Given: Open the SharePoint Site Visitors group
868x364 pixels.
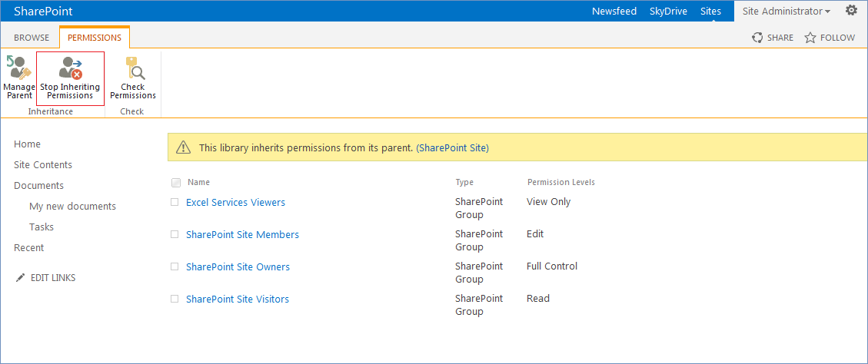Looking at the screenshot, I should (238, 299).
